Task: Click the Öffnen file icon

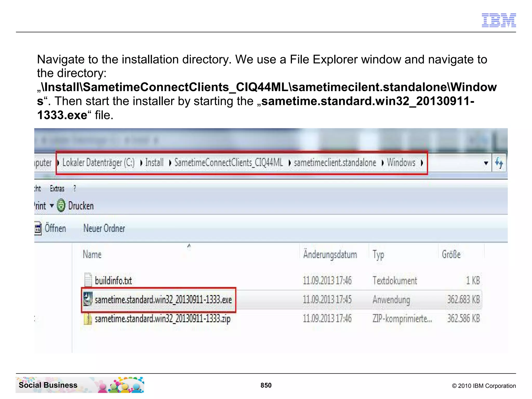Action: pos(38,228)
